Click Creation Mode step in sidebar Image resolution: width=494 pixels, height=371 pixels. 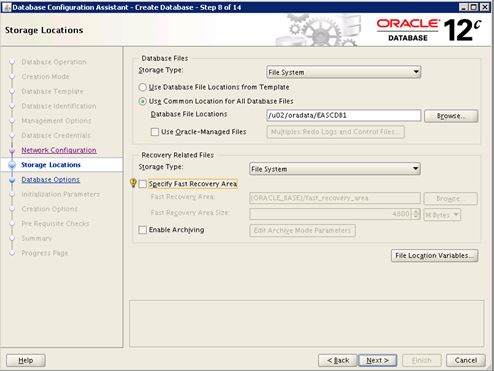(45, 77)
